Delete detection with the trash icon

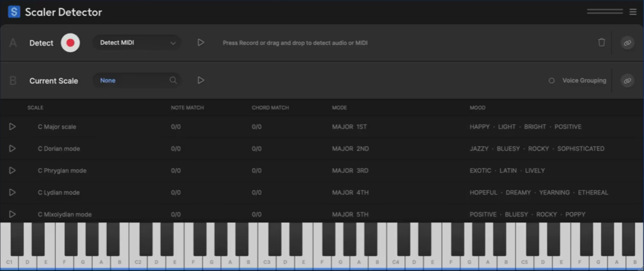tap(601, 42)
